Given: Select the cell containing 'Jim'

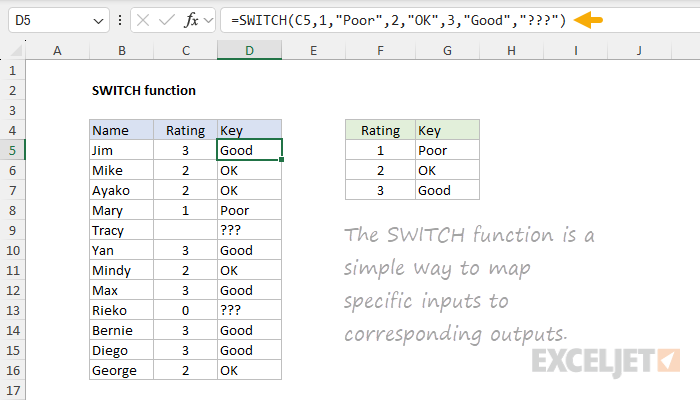Looking at the screenshot, I should click(121, 150).
